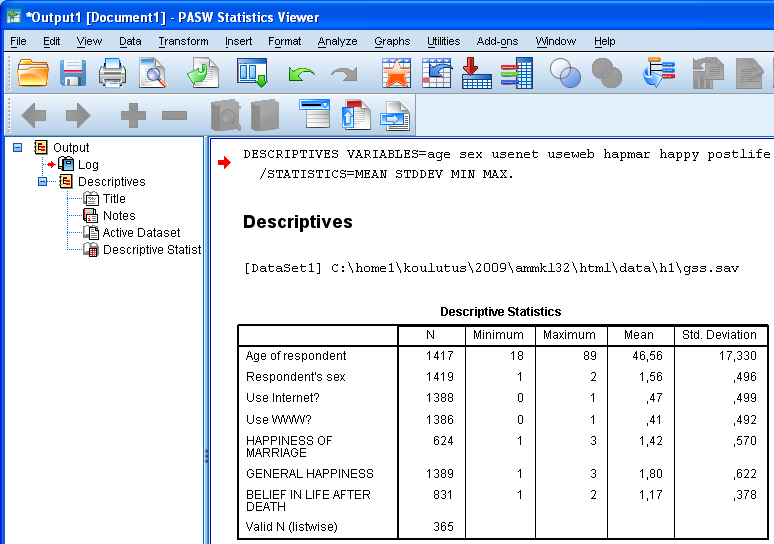Screen dimensions: 774x544
Task: Undo last action with green arrow
Action: click(301, 74)
